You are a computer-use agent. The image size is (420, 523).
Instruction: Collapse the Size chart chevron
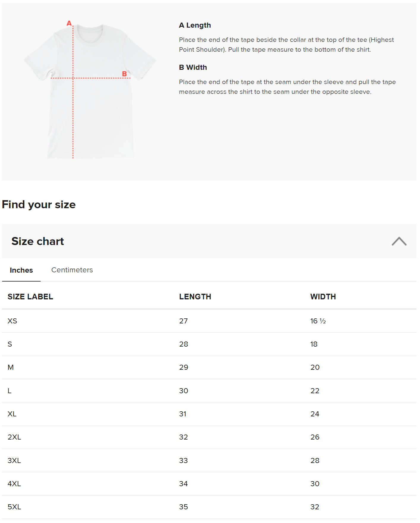(399, 241)
